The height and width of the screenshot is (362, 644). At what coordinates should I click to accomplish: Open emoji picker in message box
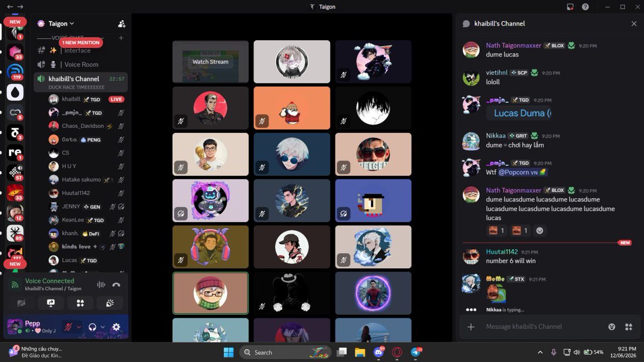pos(611,327)
